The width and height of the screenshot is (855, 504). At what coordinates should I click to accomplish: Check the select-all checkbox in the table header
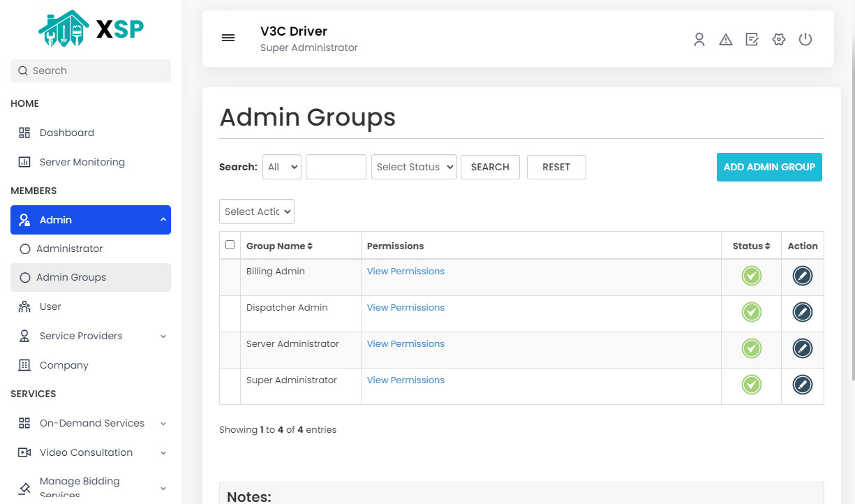(230, 244)
